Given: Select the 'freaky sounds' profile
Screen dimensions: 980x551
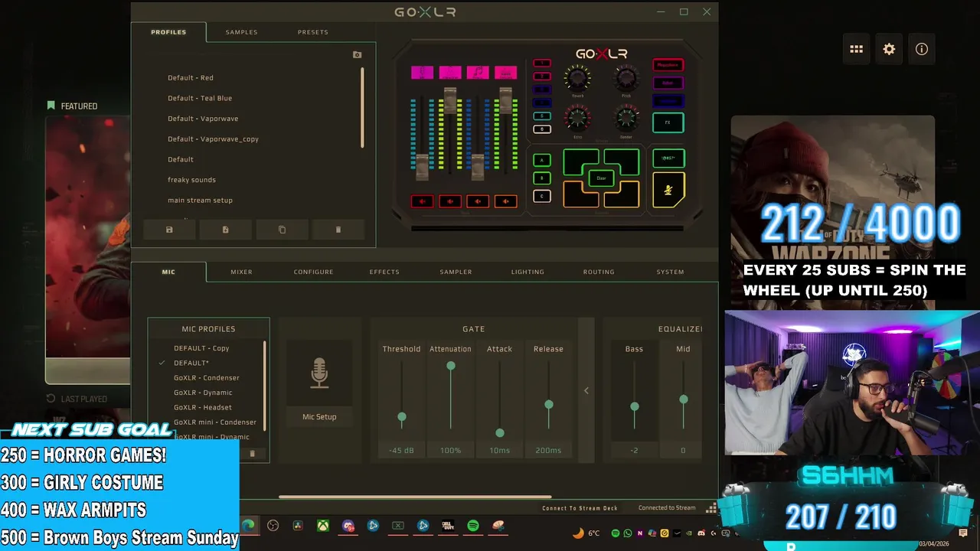Looking at the screenshot, I should pos(191,180).
